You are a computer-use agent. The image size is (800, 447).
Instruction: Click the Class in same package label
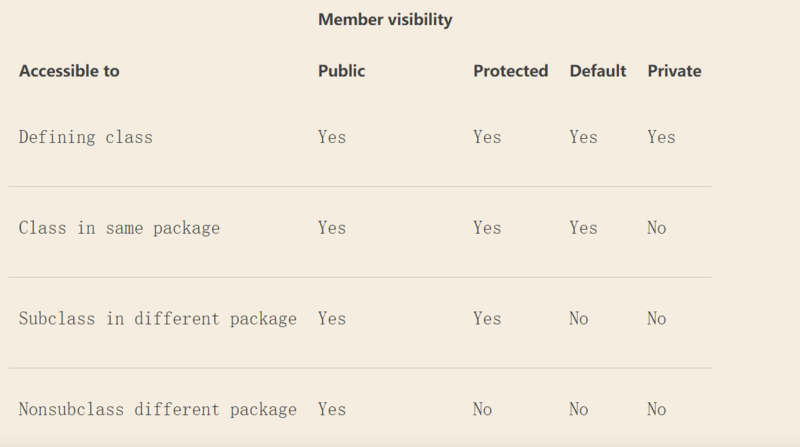(x=119, y=228)
